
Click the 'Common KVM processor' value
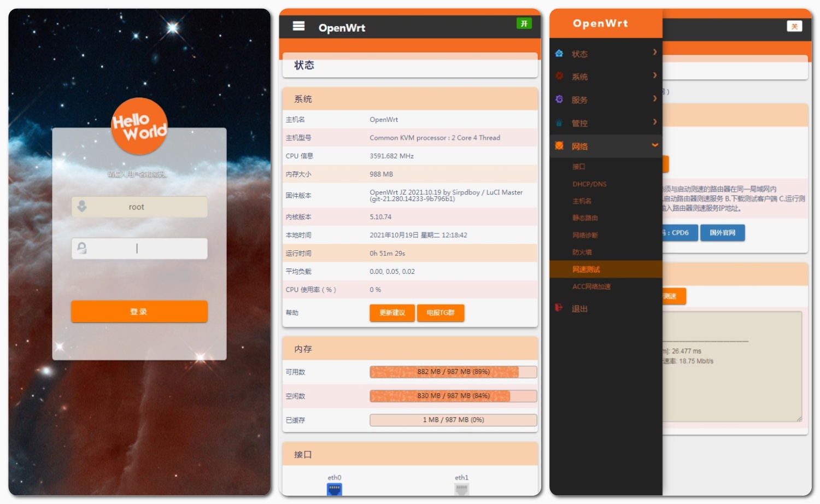pos(435,138)
